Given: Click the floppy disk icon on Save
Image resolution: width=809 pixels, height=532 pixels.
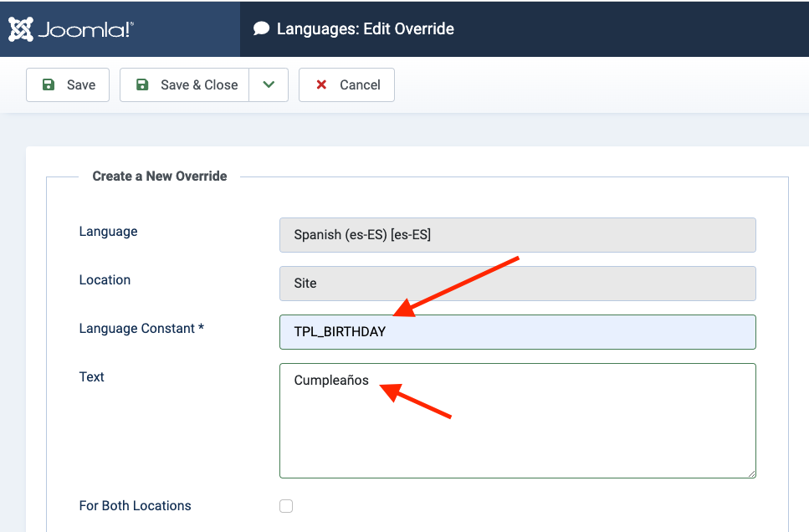Looking at the screenshot, I should click(x=49, y=84).
